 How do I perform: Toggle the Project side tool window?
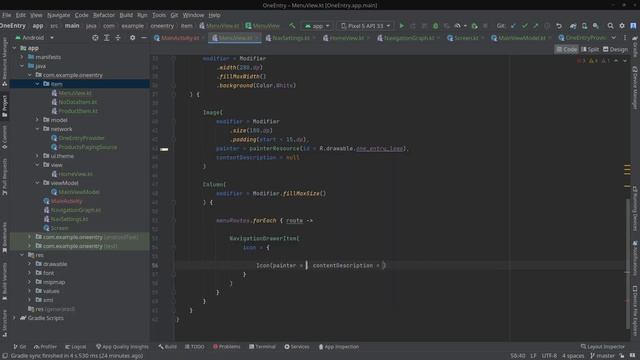(x=4, y=106)
